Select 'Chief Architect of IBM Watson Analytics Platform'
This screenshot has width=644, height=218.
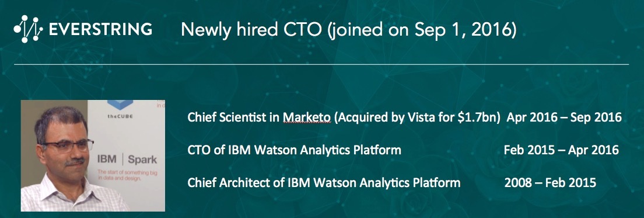[324, 182]
